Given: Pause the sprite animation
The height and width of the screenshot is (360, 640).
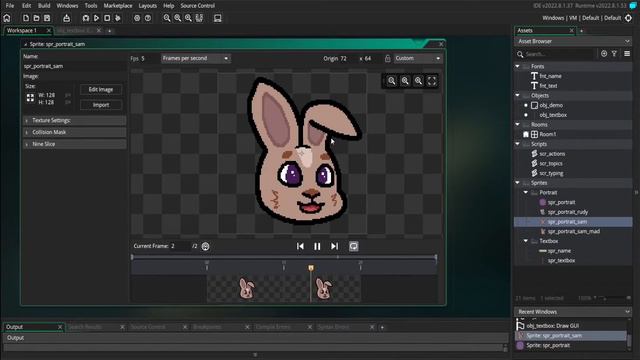Looking at the screenshot, I should (317, 246).
